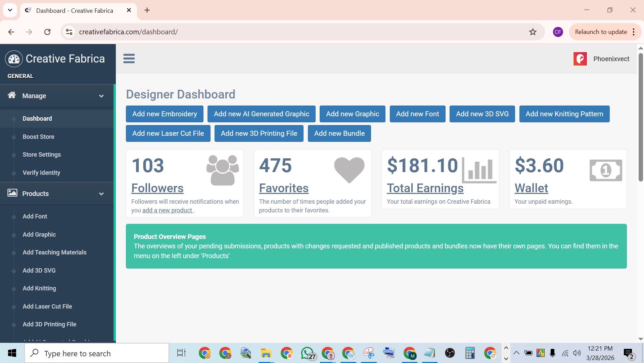Follow the 'add a new product' link
This screenshot has height=363, width=644.
(x=168, y=210)
